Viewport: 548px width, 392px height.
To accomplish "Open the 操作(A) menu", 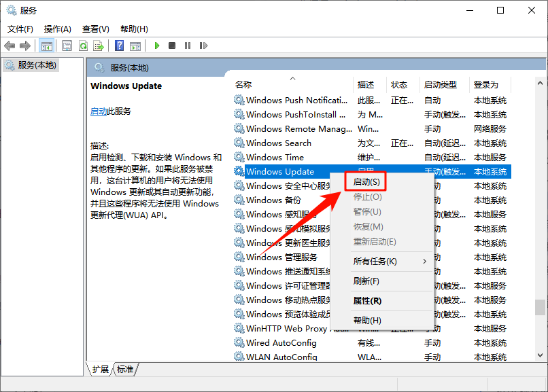I will pyautogui.click(x=57, y=29).
